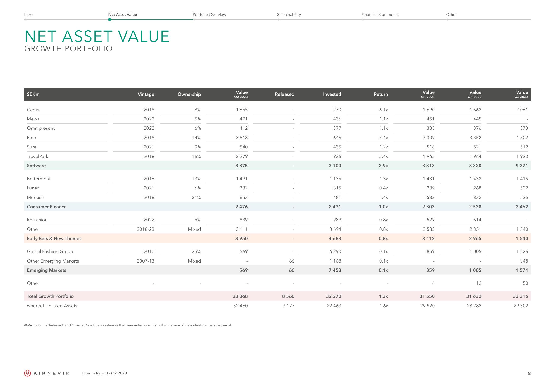Image resolution: width=555 pixels, height=392 pixels.
Task: Click Monese ownership 21%
Action: (x=196, y=197)
